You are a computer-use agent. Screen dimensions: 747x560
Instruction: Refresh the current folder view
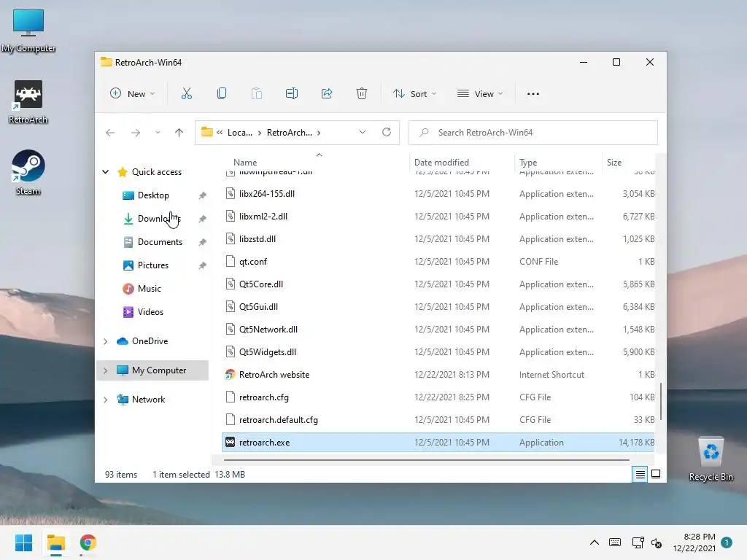point(387,133)
